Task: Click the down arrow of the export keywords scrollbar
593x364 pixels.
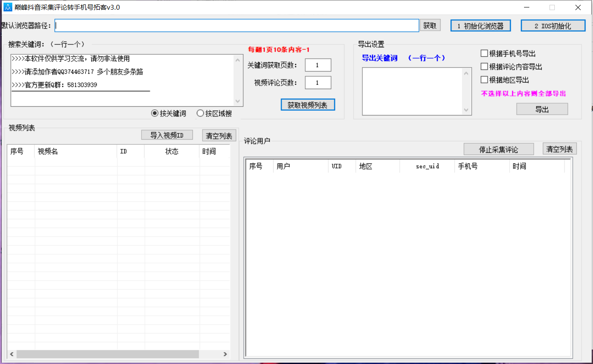Action: [x=466, y=110]
